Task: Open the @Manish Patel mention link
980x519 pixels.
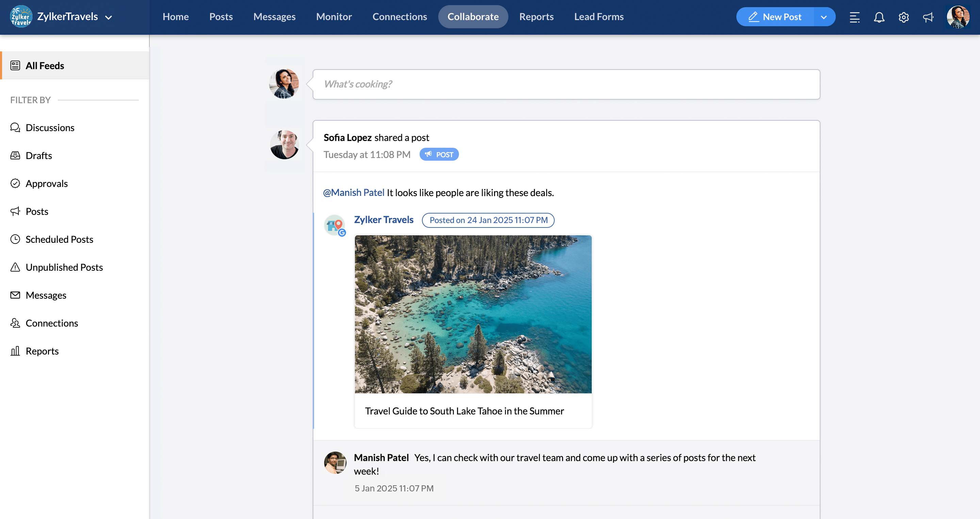Action: (354, 193)
